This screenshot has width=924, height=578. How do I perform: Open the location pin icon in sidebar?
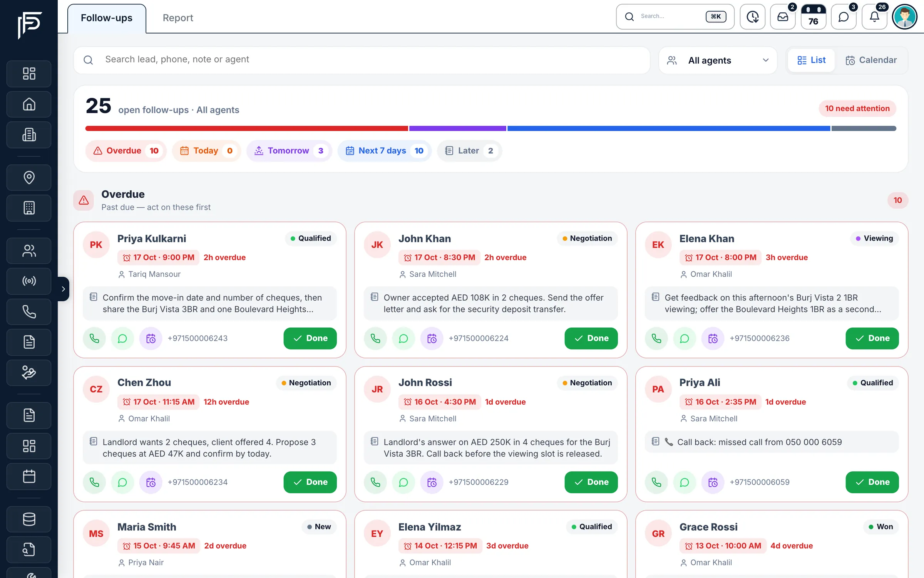pyautogui.click(x=29, y=177)
